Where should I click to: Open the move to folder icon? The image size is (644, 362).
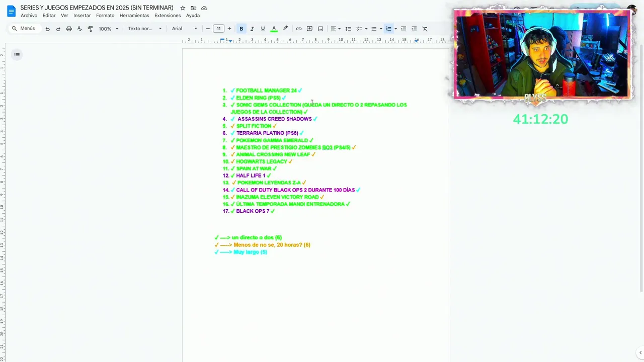click(193, 8)
